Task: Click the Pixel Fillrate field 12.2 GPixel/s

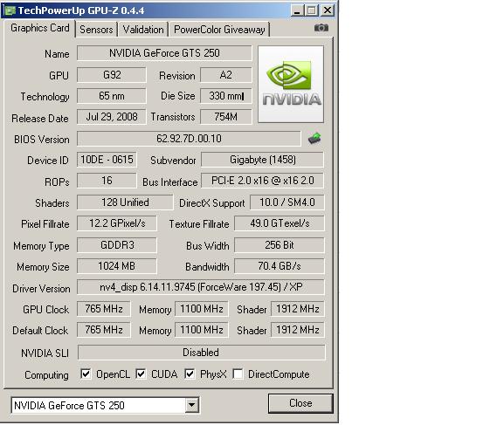Action: click(117, 223)
